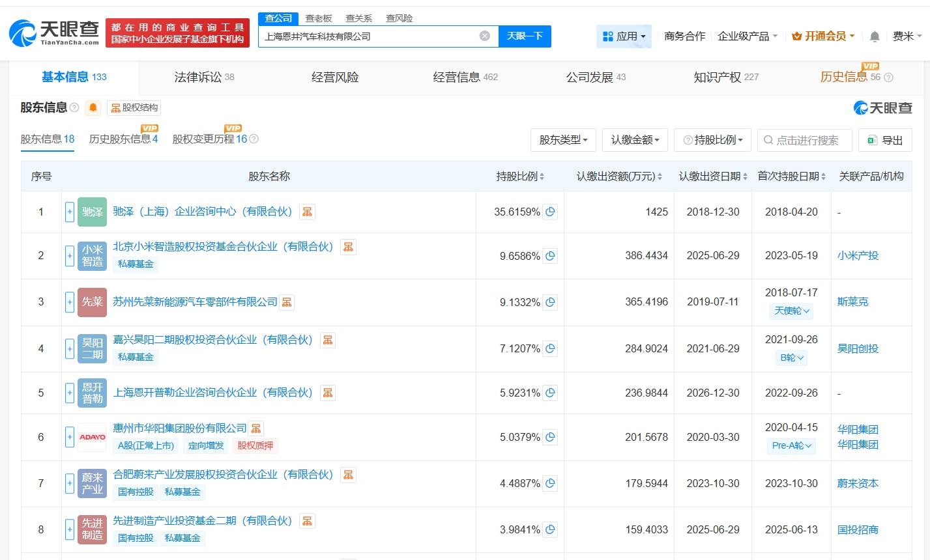Switch to the 法律诉讼 tab

(x=204, y=77)
